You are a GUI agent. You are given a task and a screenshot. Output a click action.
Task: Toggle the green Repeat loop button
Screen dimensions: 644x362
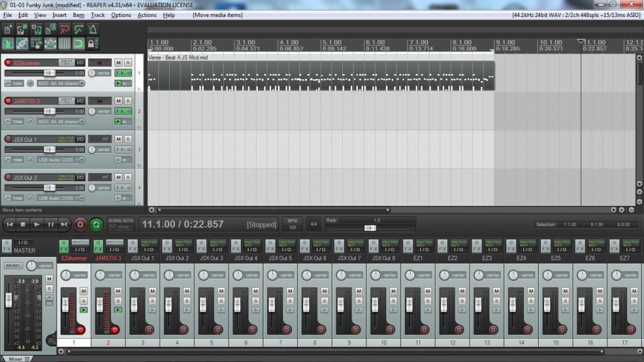coord(96,224)
